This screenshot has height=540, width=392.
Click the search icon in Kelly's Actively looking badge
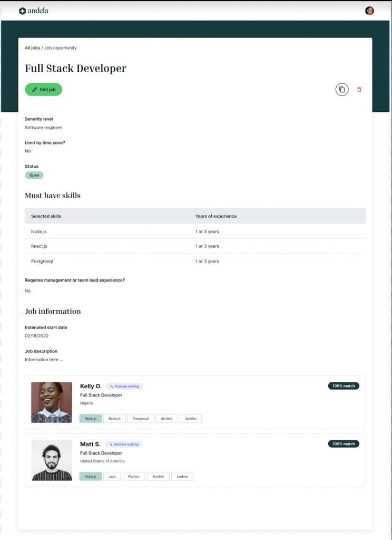coord(111,386)
